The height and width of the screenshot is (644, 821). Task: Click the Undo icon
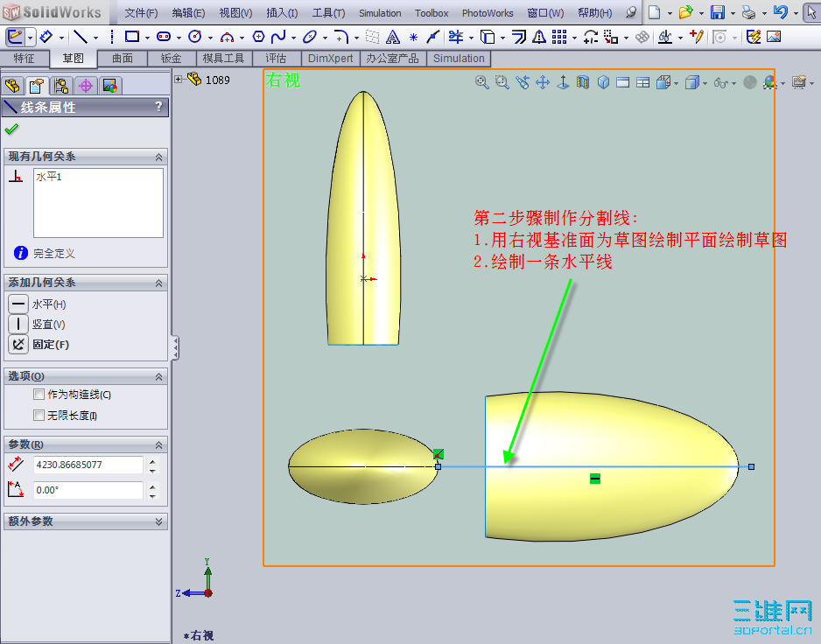pyautogui.click(x=780, y=12)
